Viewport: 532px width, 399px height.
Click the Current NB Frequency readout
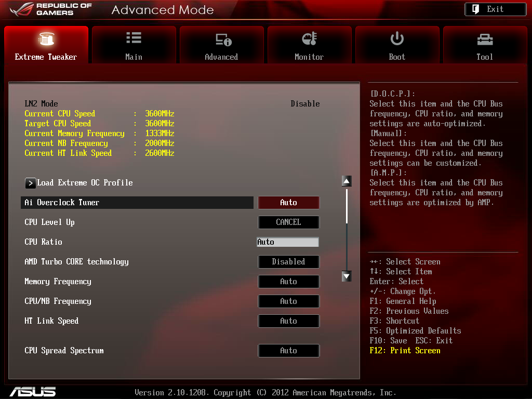pos(99,143)
